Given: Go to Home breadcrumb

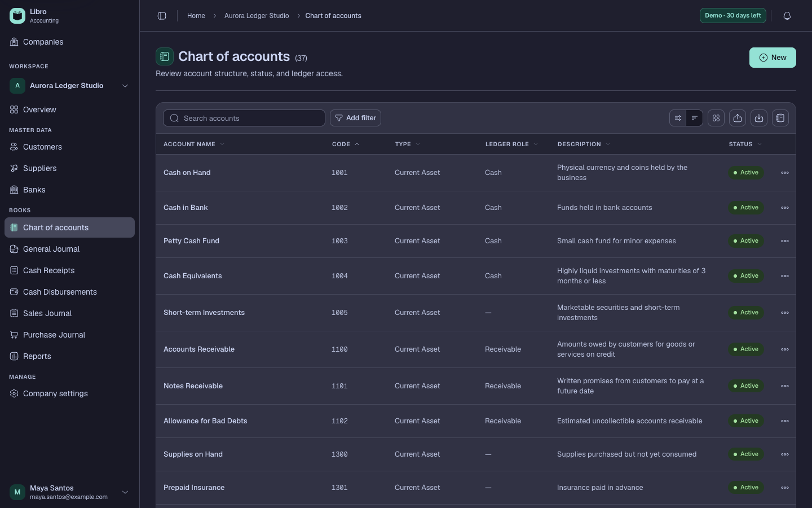Looking at the screenshot, I should [196, 16].
